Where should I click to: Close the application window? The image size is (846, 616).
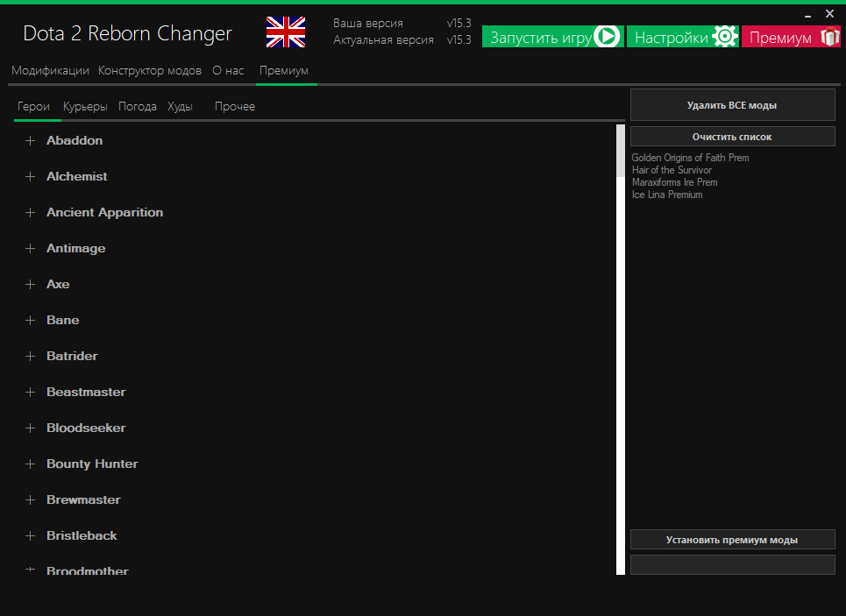point(830,14)
